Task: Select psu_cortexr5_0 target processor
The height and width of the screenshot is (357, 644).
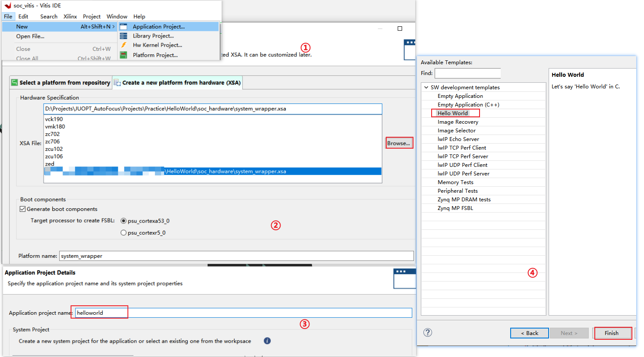Action: [123, 232]
